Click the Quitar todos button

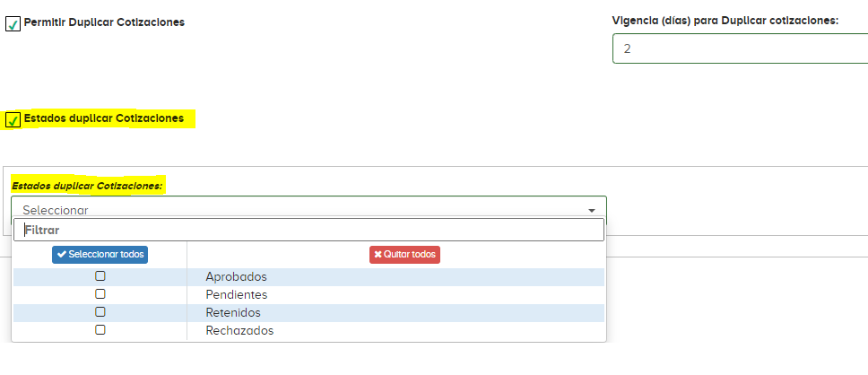point(404,255)
